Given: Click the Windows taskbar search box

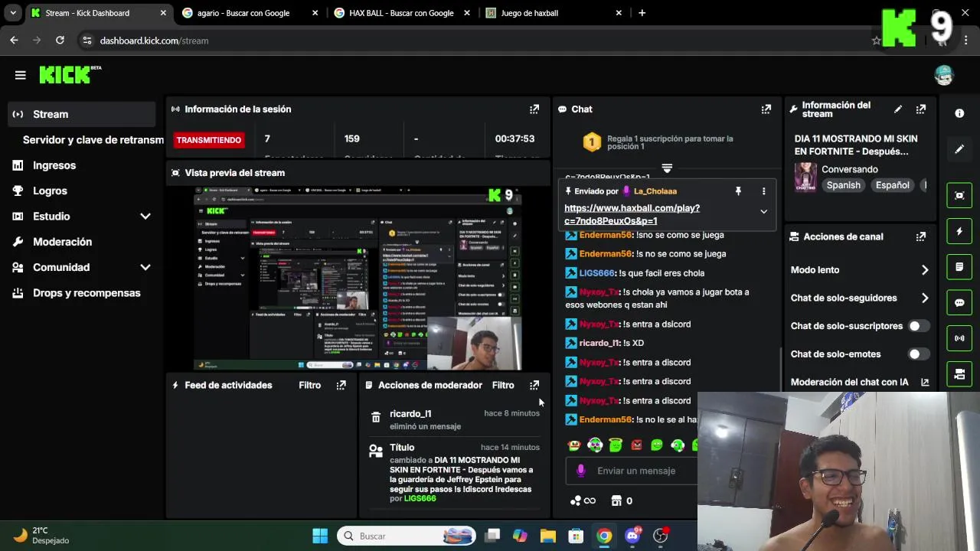Looking at the screenshot, I should point(407,536).
